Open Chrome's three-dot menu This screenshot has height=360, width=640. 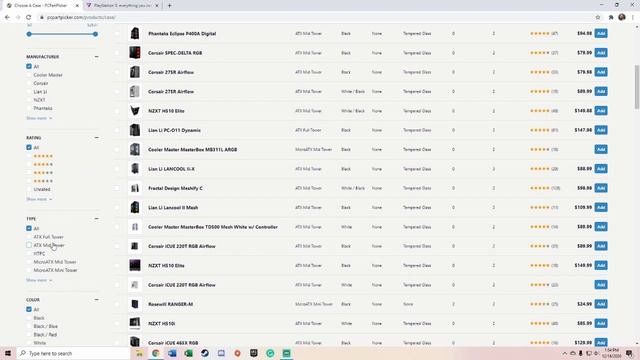click(633, 17)
